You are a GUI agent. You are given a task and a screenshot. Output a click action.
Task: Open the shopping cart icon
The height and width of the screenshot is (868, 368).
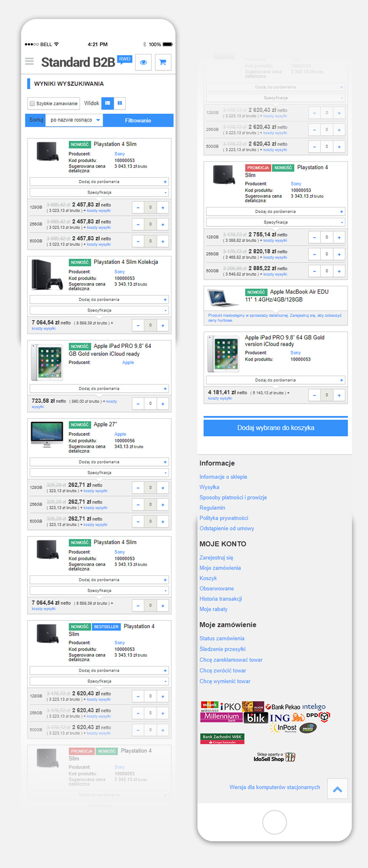coord(163,63)
